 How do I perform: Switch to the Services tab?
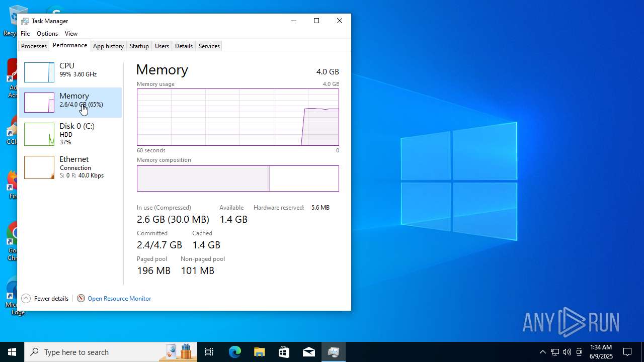click(209, 46)
